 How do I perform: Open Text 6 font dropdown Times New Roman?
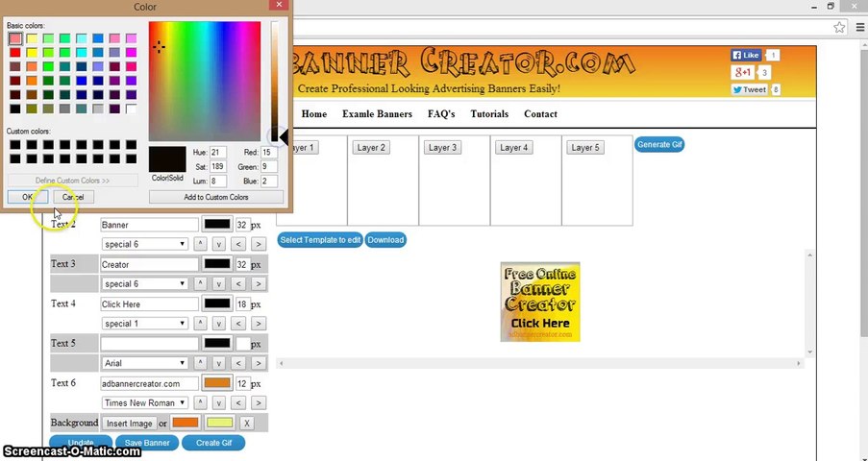(x=145, y=402)
